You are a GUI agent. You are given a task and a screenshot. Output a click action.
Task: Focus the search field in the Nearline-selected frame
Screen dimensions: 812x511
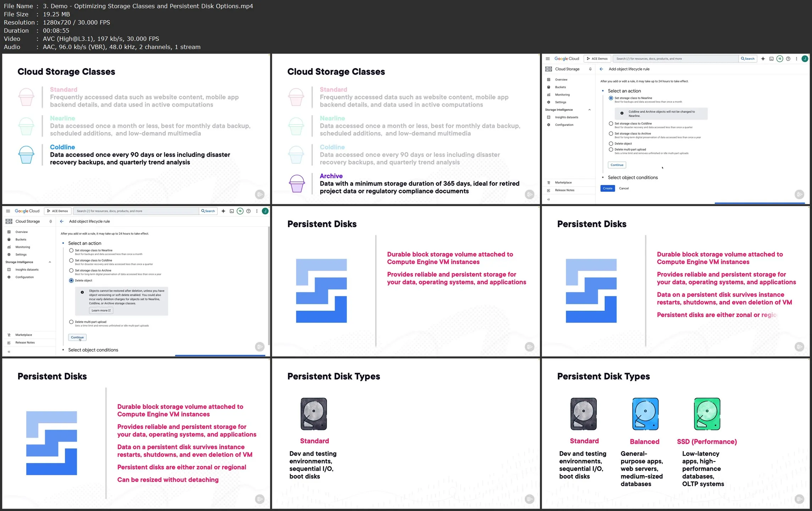tap(676, 59)
